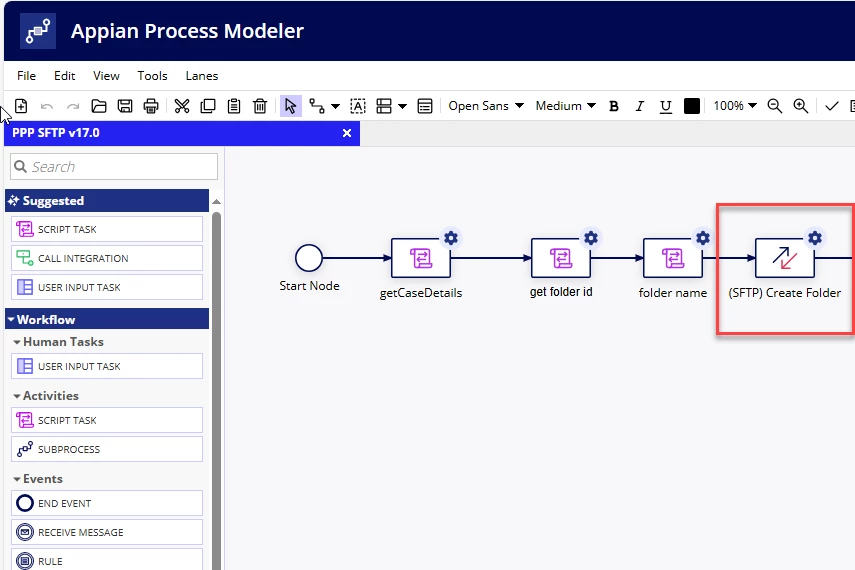Open the Lanes menu
The image size is (855, 570).
[202, 76]
